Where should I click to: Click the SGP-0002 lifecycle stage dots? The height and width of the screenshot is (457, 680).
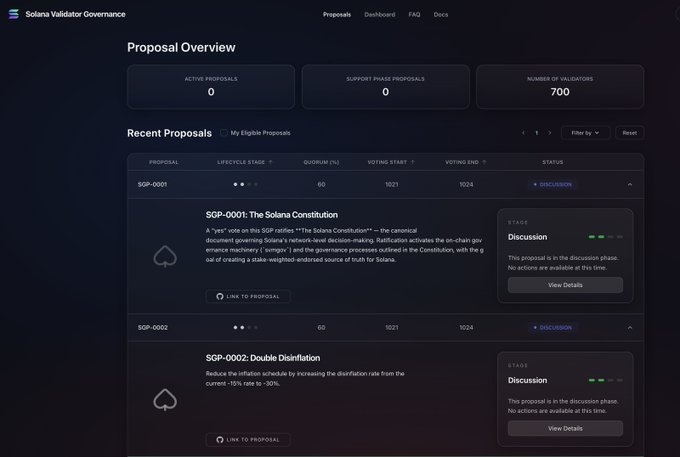(x=245, y=327)
